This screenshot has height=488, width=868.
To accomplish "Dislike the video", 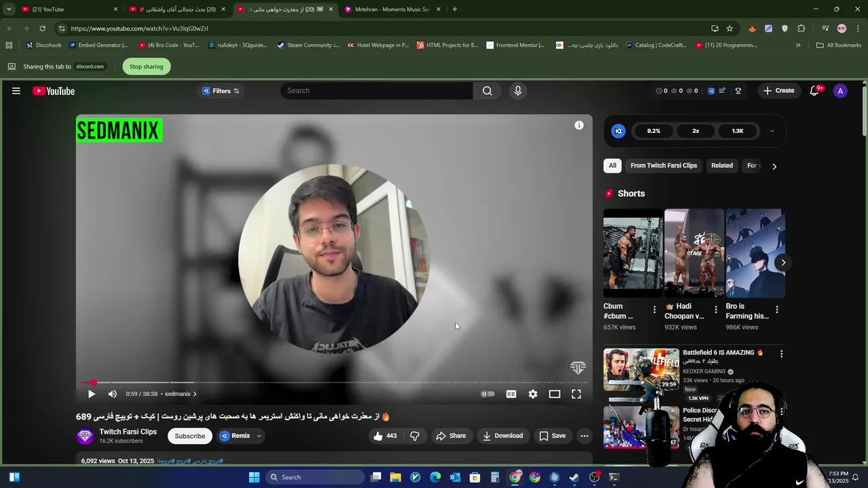I will (x=415, y=436).
